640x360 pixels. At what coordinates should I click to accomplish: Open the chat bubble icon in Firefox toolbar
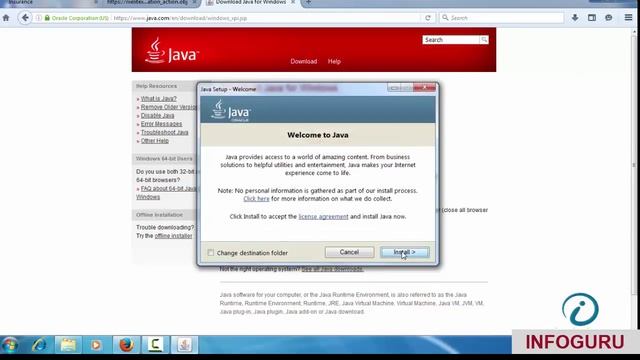[x=609, y=18]
